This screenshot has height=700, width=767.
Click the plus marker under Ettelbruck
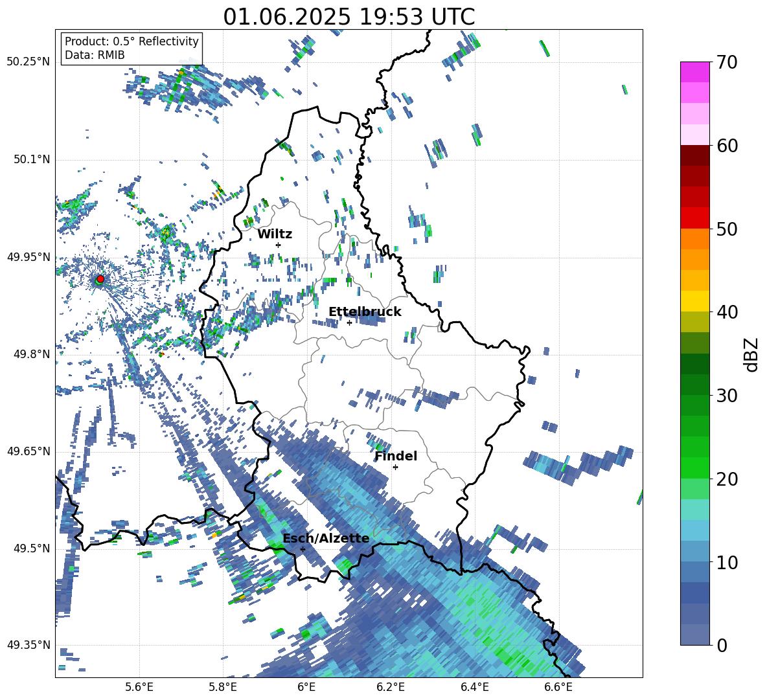349,322
